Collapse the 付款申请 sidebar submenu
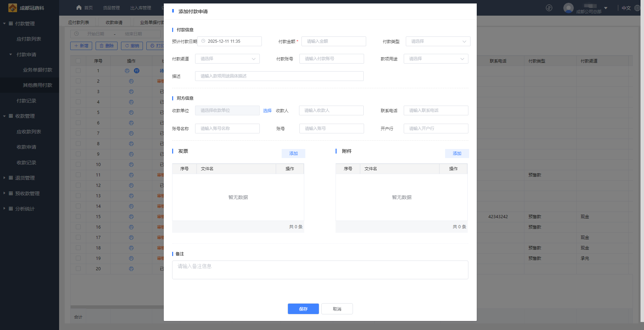Screen dimensions: 644x330 coord(11,55)
